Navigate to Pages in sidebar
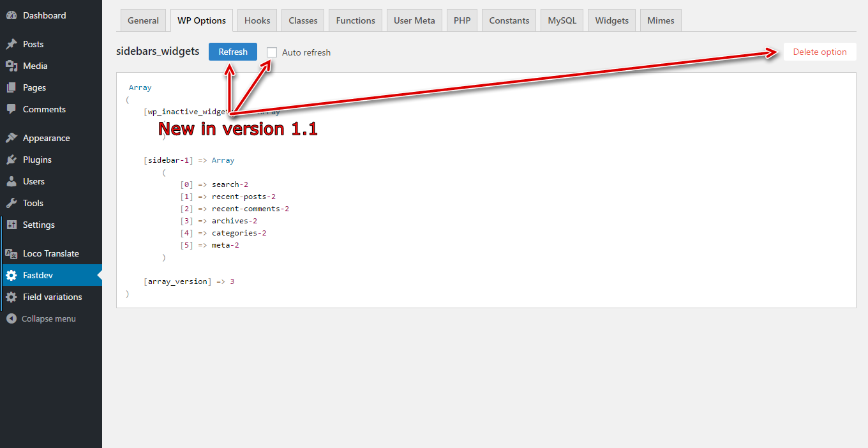Image resolution: width=868 pixels, height=448 pixels. click(34, 87)
